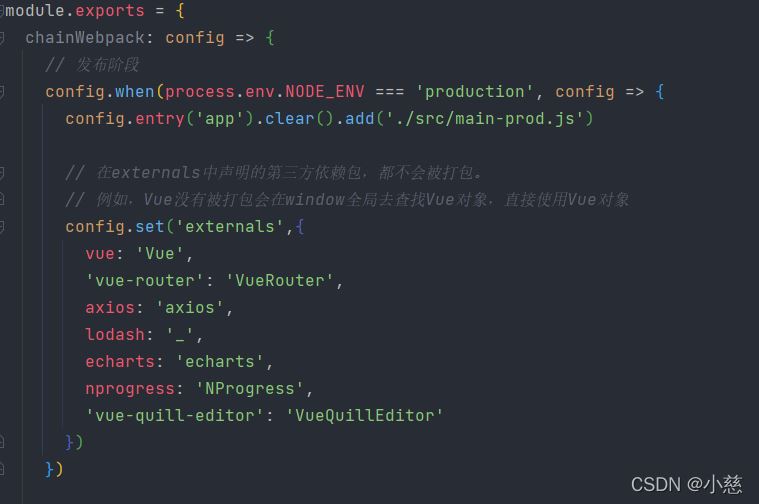Place cursor on 'VueRouter' value

[279, 281]
